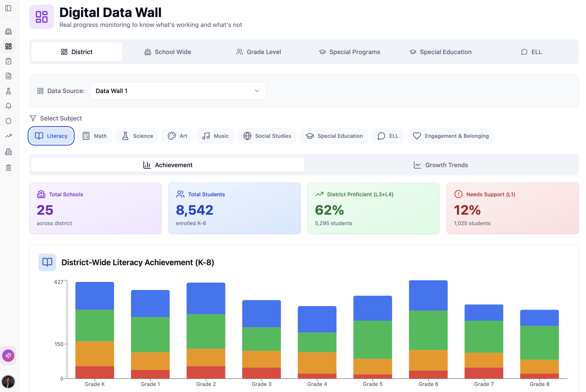Toggle the sidebar collapse icon at the top
Viewport: 586px width, 392px height.
tap(9, 8)
